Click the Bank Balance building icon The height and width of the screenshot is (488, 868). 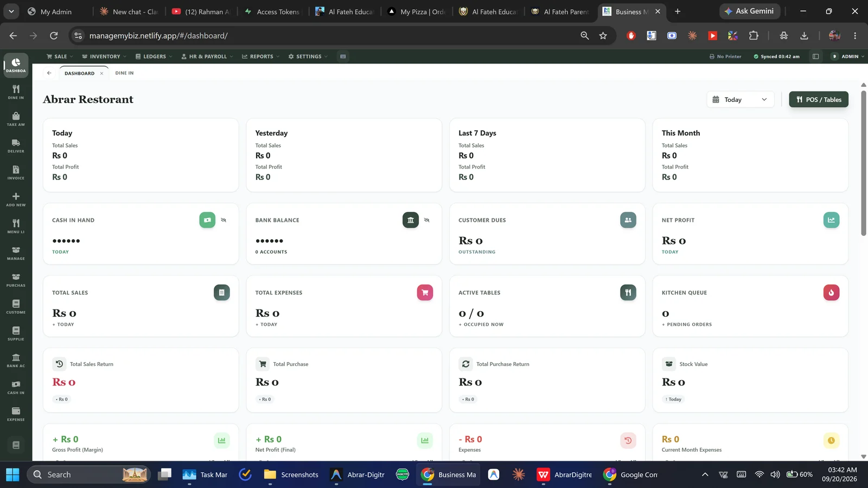(x=411, y=220)
